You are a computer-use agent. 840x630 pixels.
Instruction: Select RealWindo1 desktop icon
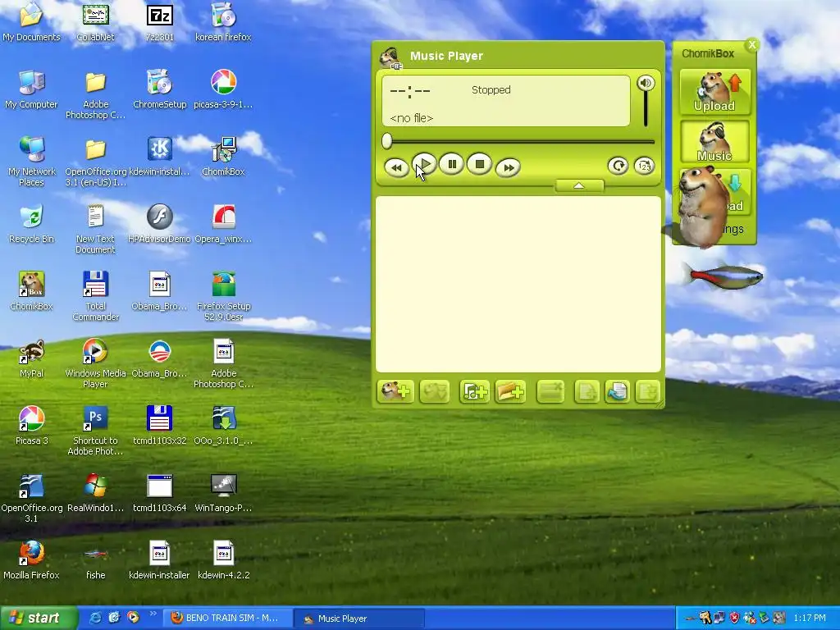coord(95,493)
